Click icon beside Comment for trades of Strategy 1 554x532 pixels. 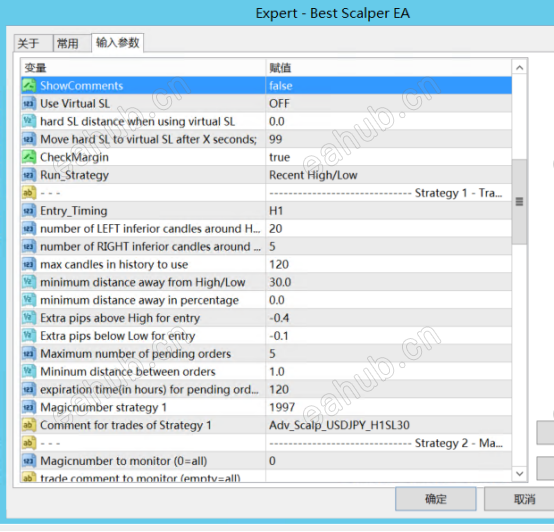(29, 425)
